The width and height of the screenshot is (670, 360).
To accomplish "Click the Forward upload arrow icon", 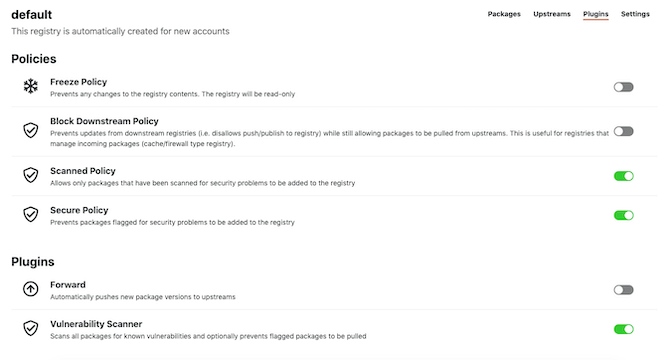I will (30, 289).
